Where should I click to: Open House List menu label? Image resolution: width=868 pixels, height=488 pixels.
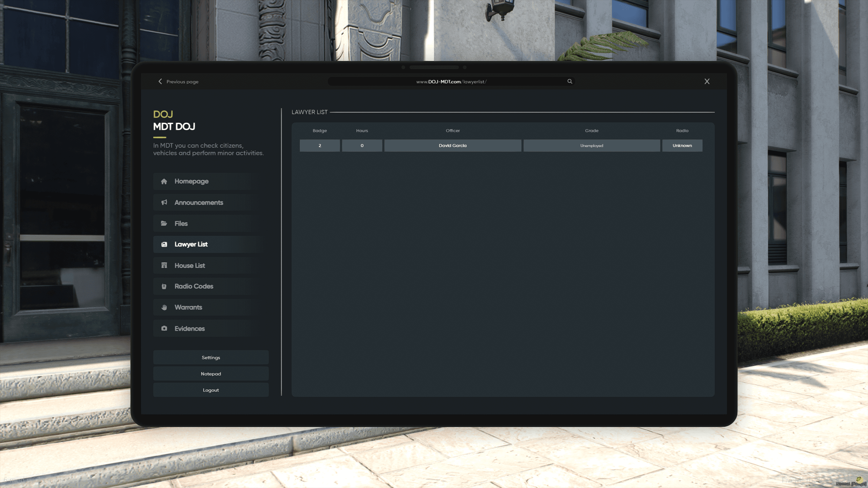[x=190, y=265]
